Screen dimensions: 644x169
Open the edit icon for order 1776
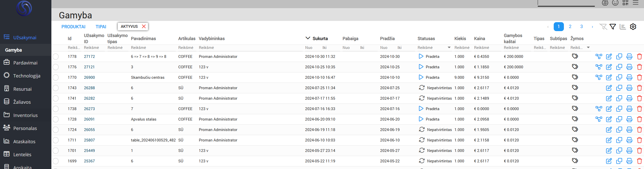coord(609,67)
